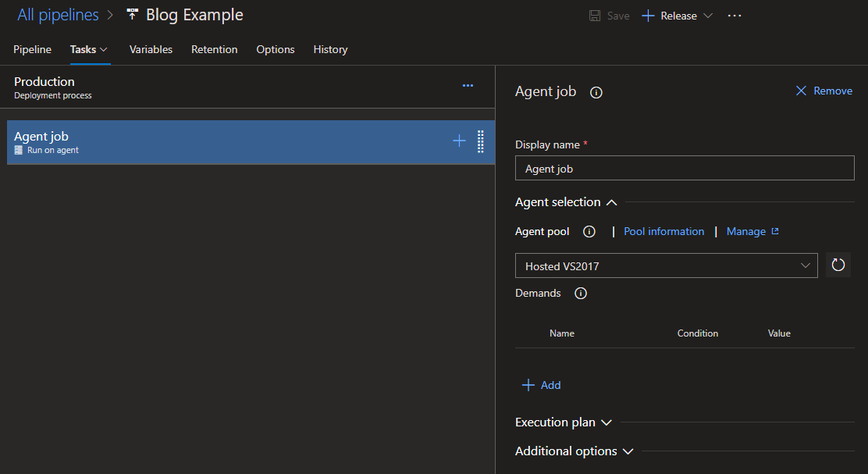Click external link icon beside Manage
This screenshot has width=868, height=474.
coord(775,231)
